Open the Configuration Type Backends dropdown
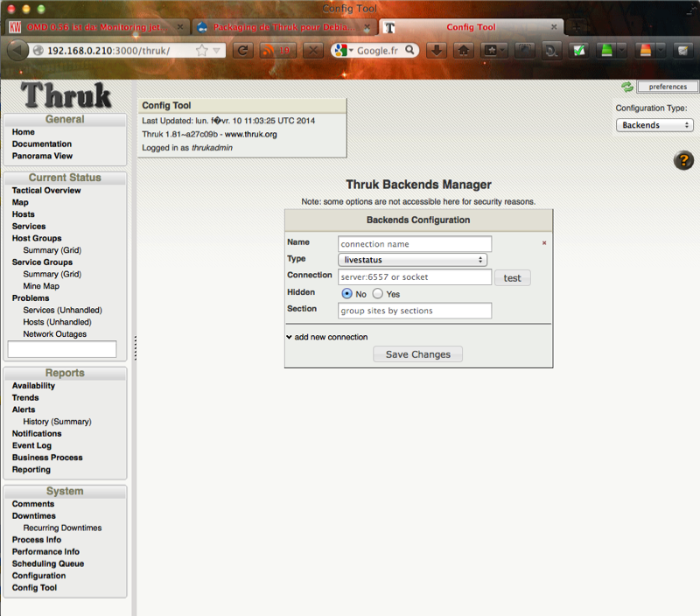700x616 pixels. point(654,125)
